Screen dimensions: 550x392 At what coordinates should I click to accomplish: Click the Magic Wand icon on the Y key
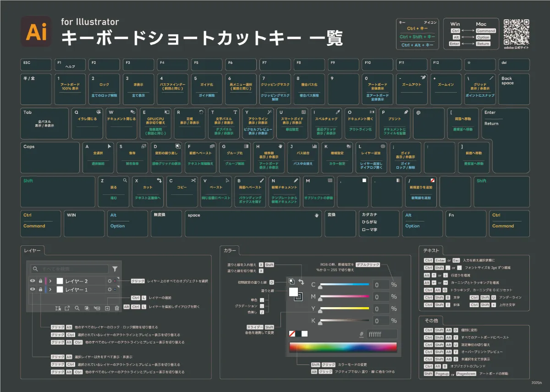point(269,112)
